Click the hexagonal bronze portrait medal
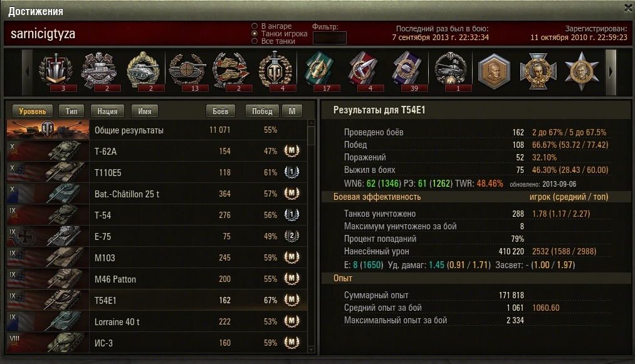The width and height of the screenshot is (635, 364). (x=494, y=71)
